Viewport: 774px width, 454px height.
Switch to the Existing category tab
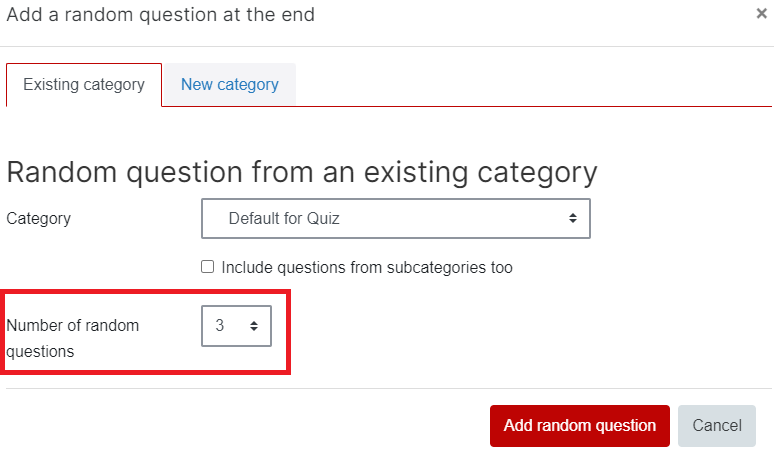coord(84,84)
